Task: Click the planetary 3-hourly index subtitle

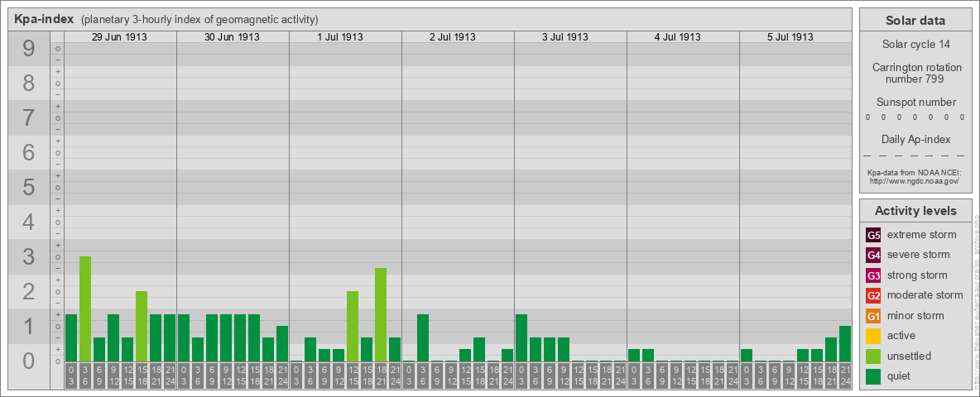Action: (x=199, y=19)
